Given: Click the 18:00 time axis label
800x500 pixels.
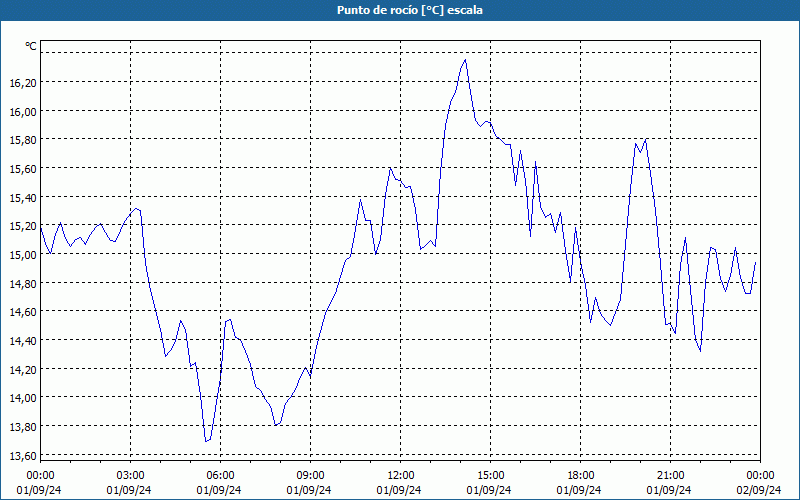Looking at the screenshot, I should [581, 475].
